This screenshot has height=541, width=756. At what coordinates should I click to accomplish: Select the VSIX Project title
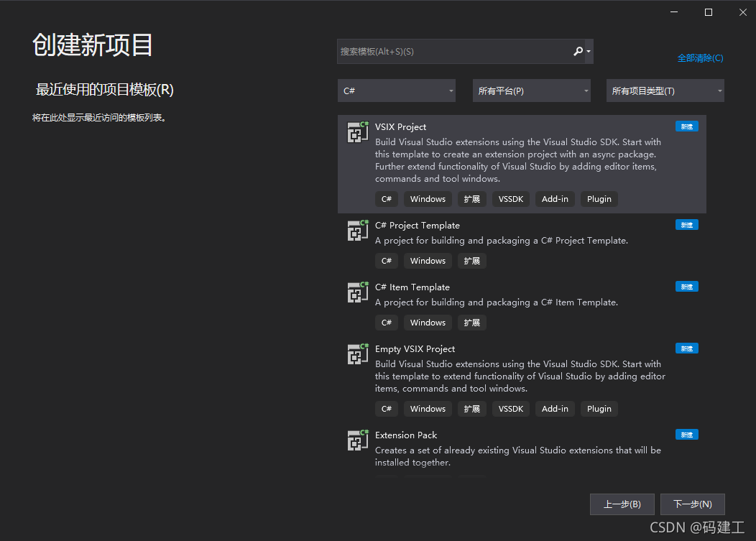(x=401, y=127)
